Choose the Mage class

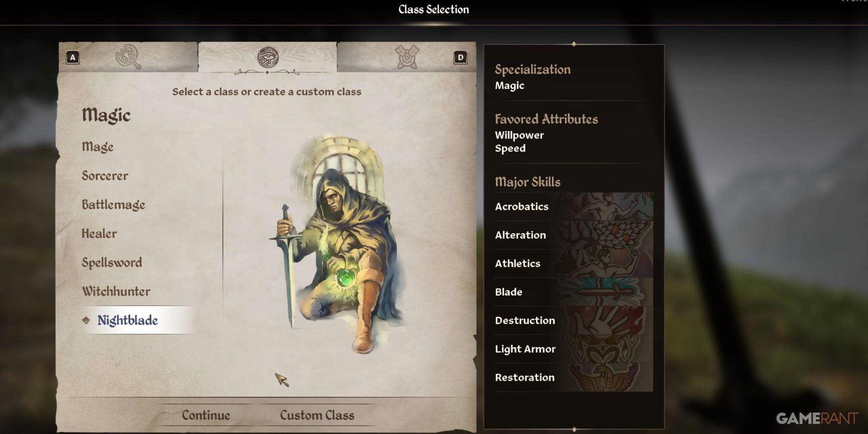98,147
